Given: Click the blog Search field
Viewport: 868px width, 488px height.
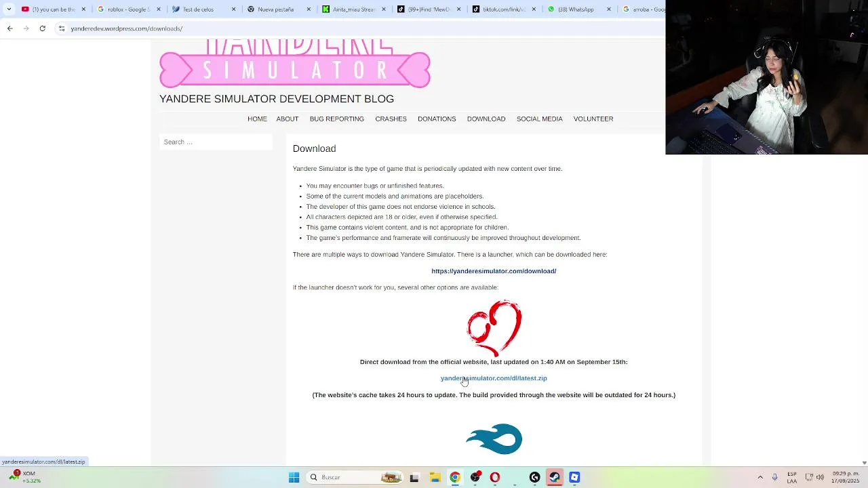Looking at the screenshot, I should [216, 142].
